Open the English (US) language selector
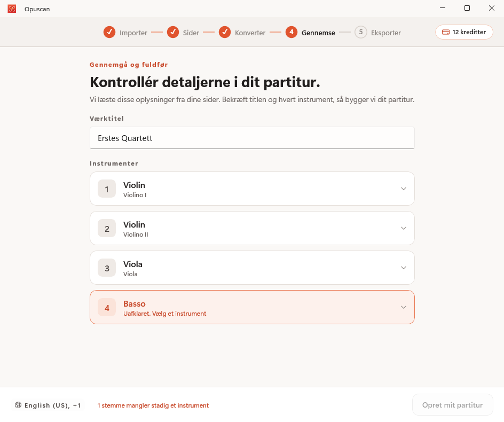Image resolution: width=504 pixels, height=422 pixels. pyautogui.click(x=48, y=405)
